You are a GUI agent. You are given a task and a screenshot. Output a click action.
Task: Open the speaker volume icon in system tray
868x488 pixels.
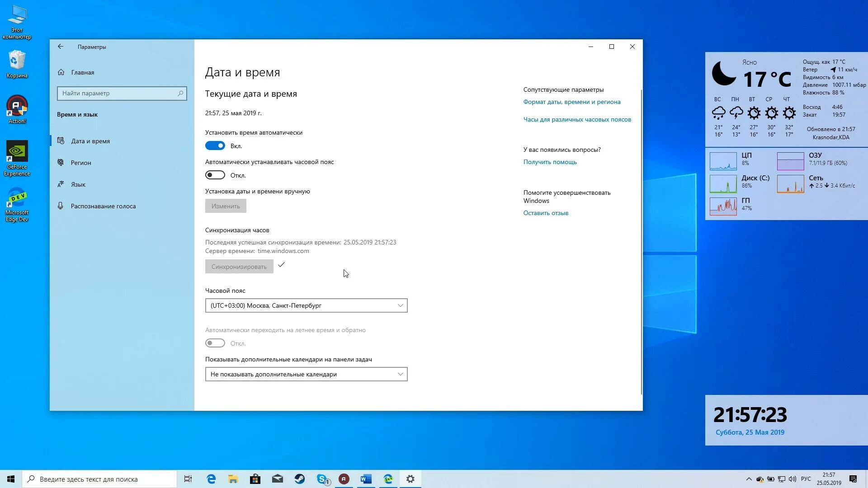click(x=793, y=479)
